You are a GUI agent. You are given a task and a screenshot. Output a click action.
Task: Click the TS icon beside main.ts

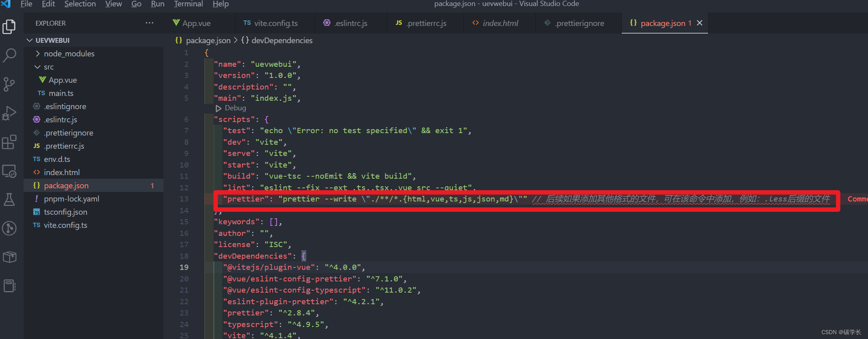41,93
